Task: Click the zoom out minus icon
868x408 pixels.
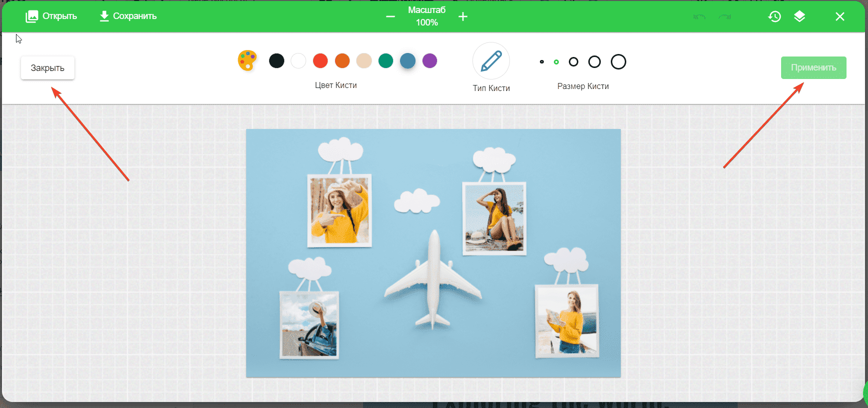Action: pyautogui.click(x=391, y=16)
